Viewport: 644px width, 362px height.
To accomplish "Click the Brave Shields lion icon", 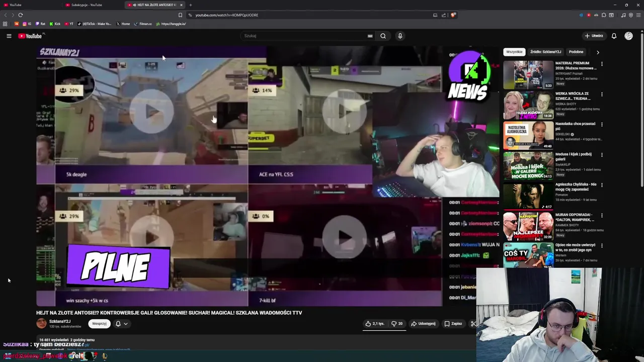I will 453,15.
